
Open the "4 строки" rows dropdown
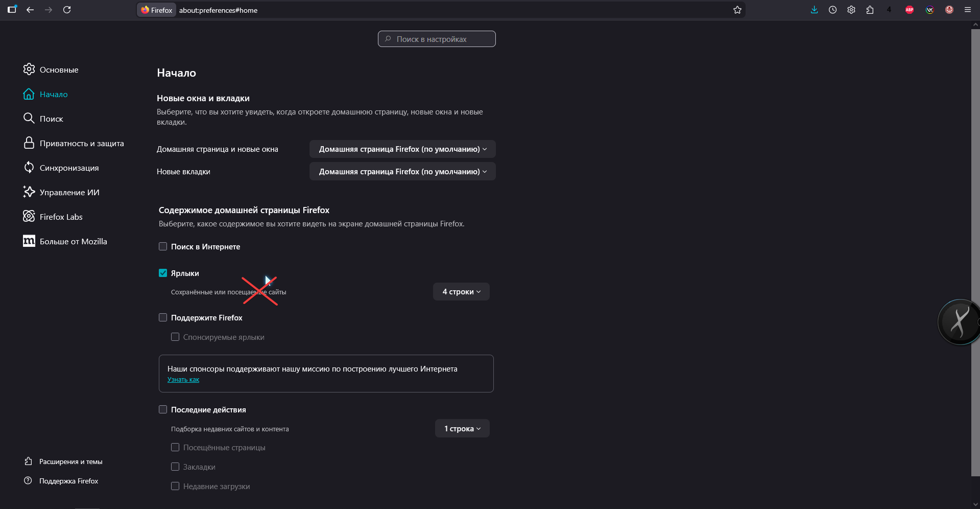click(x=461, y=292)
